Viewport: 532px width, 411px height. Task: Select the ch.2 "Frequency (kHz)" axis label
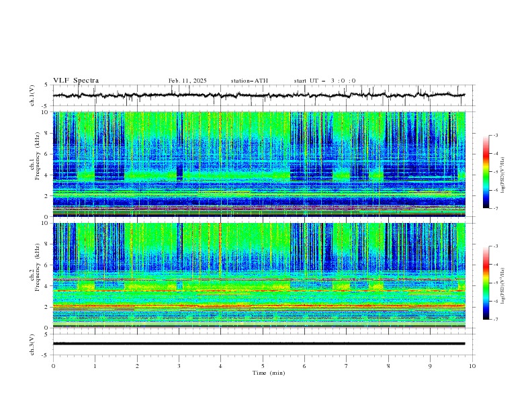pos(37,267)
